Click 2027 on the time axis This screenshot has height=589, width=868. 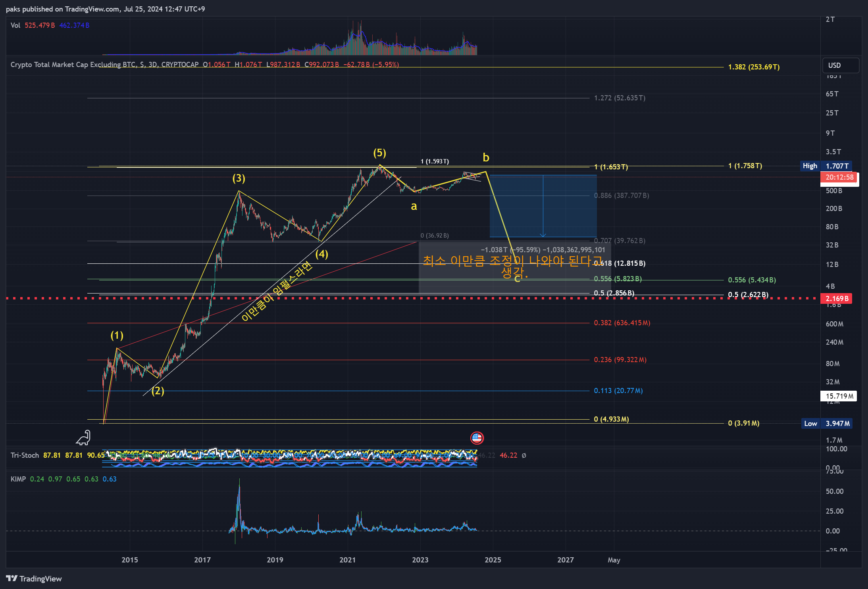[566, 560]
